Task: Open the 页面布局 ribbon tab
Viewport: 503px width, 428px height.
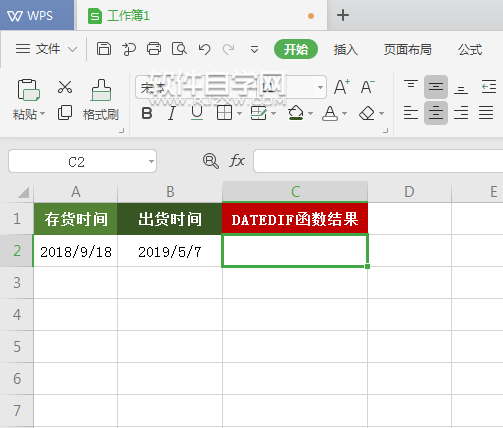Action: pyautogui.click(x=407, y=50)
